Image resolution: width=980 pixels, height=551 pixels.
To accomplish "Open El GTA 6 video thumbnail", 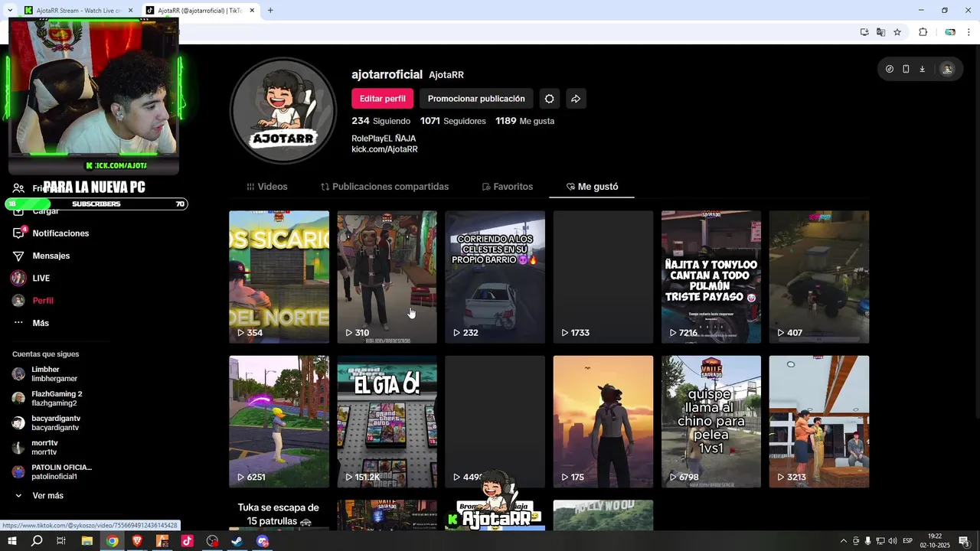I will tap(387, 422).
